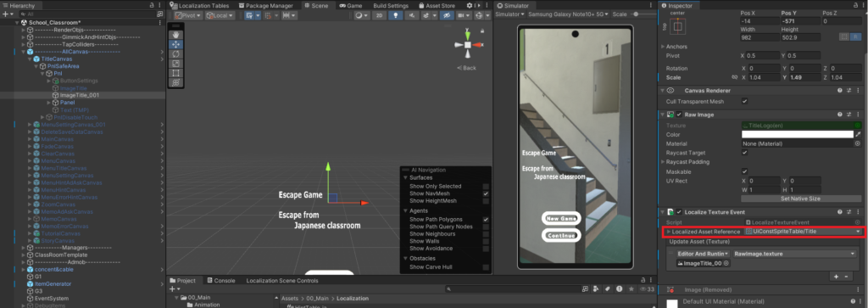This screenshot has width=868, height=308.
Task: Open Material object picker circle icon
Action: tap(858, 143)
